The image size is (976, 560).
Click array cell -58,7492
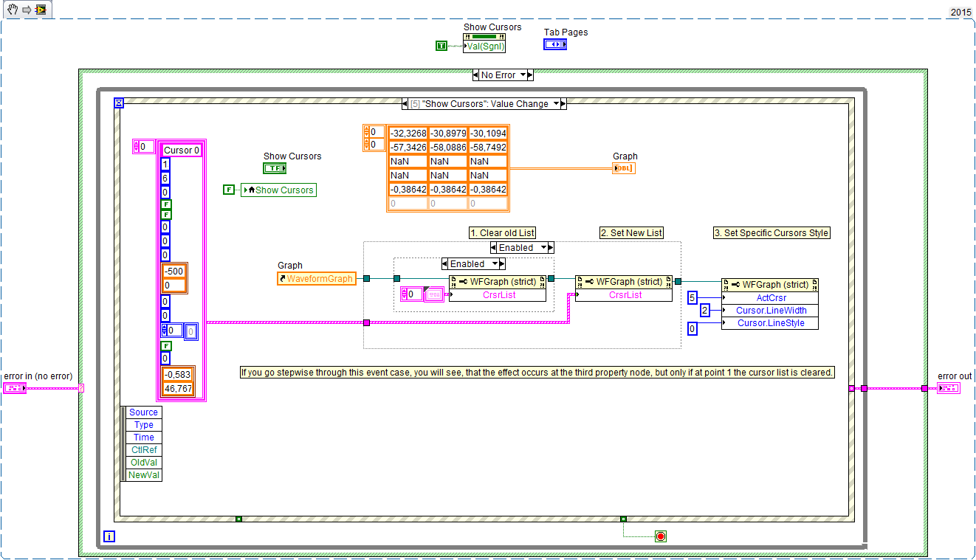pos(487,148)
